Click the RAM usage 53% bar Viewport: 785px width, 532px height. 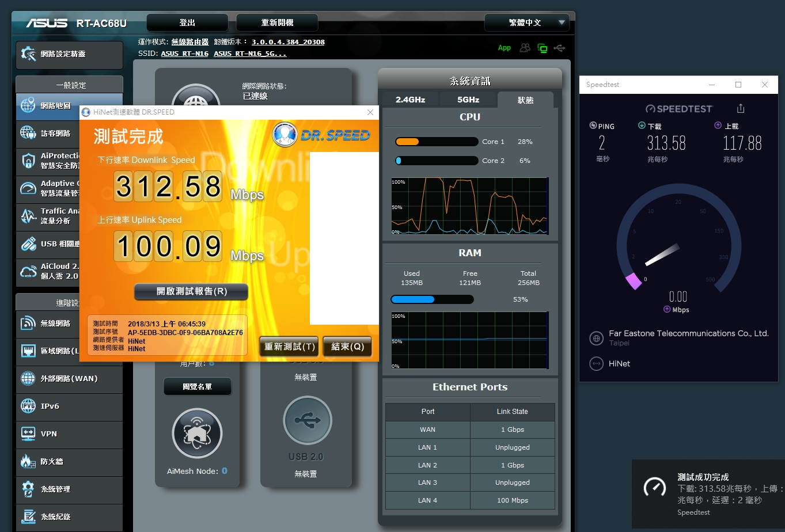tap(432, 299)
